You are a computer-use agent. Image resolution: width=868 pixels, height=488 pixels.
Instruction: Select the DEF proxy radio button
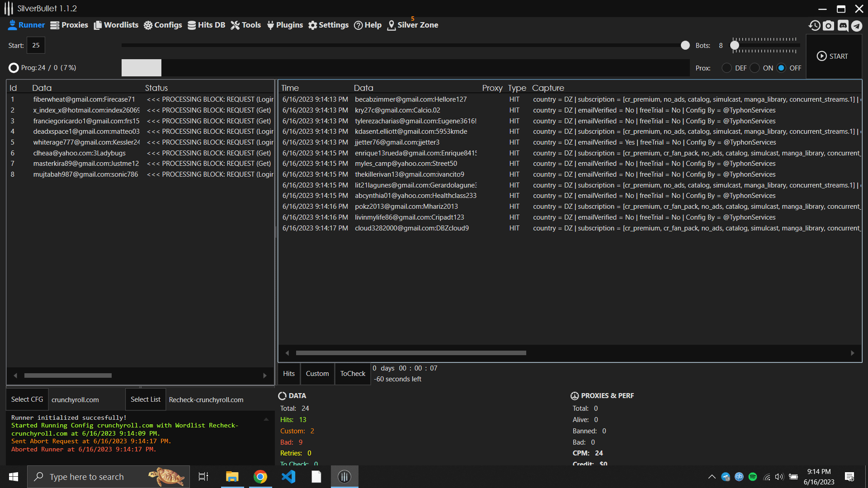coord(726,68)
